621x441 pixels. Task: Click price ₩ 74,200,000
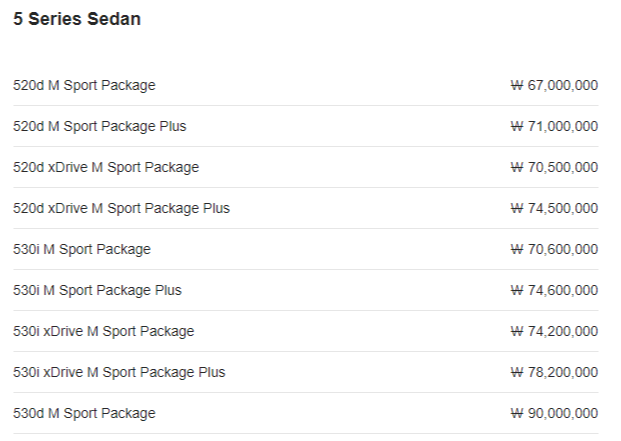(554, 331)
